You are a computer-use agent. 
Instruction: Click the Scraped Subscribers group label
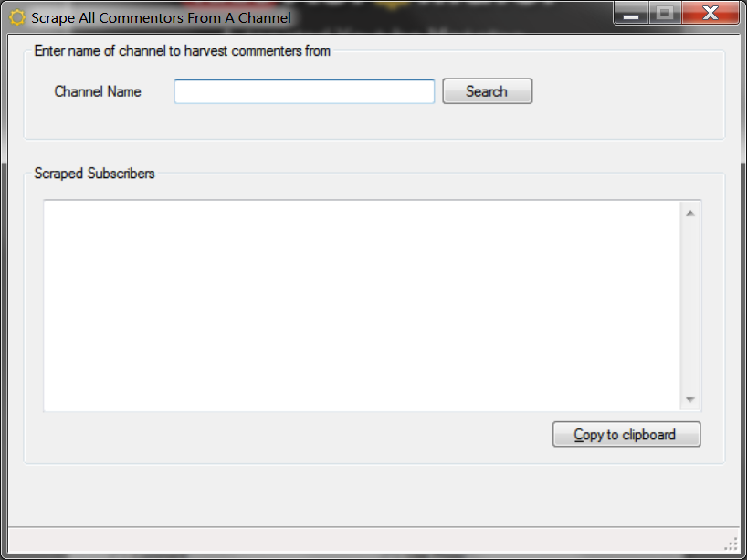[x=94, y=173]
